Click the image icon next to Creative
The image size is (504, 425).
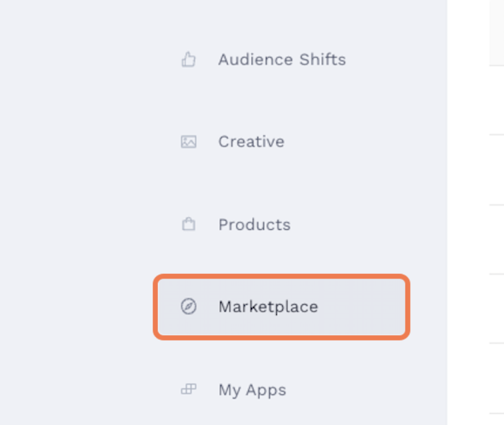tap(189, 142)
